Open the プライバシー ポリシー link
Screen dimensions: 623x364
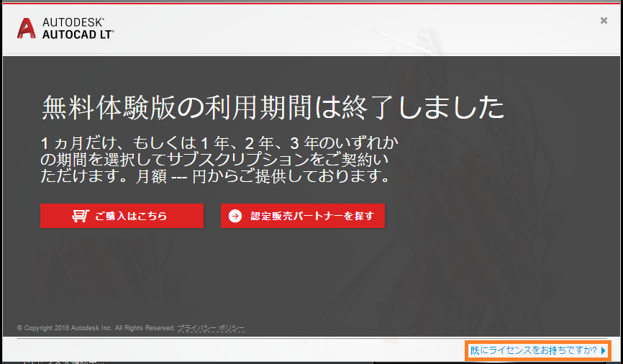point(211,328)
